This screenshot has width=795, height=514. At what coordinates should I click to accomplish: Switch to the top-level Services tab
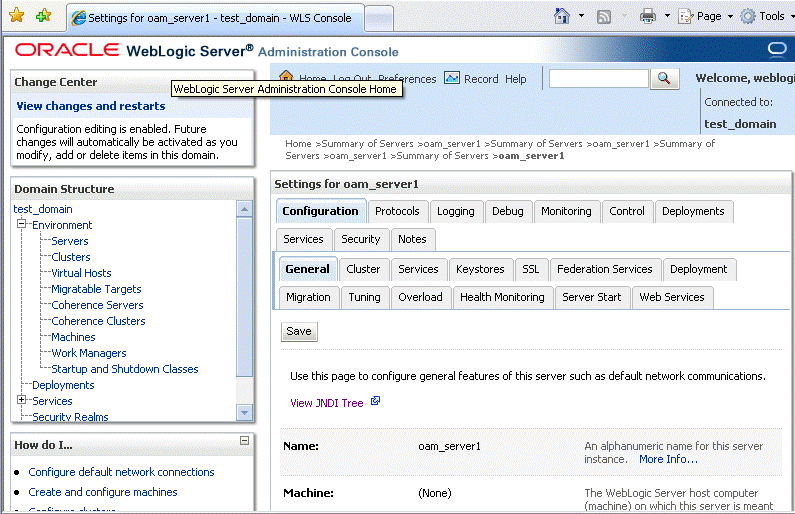pyautogui.click(x=303, y=239)
